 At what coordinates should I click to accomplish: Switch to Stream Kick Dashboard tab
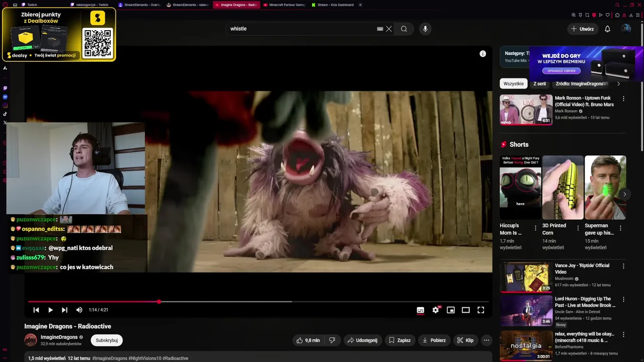point(332,5)
